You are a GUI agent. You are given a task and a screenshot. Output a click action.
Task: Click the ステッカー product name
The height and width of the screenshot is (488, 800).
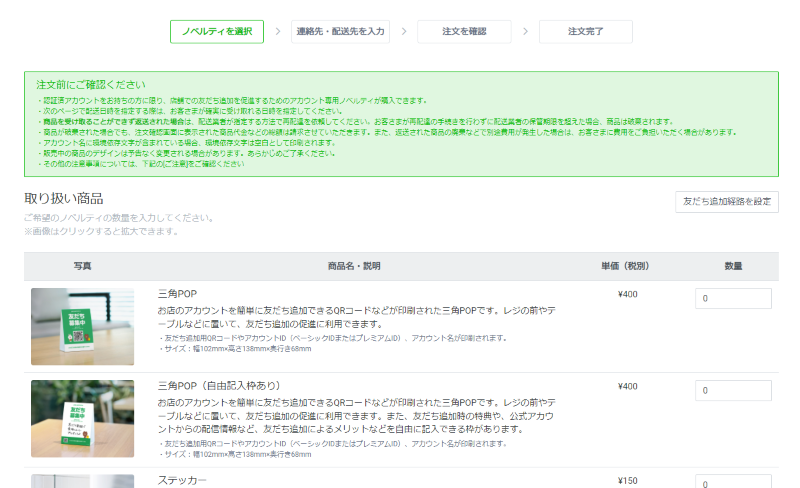(182, 480)
